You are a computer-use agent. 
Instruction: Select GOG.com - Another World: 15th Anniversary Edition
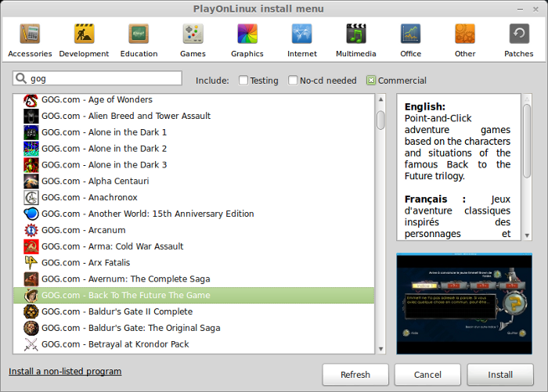click(x=193, y=214)
